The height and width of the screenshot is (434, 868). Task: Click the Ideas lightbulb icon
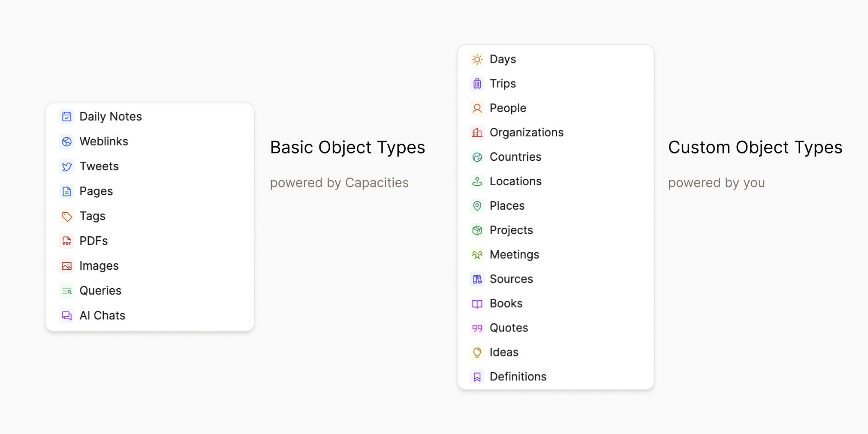pos(476,352)
